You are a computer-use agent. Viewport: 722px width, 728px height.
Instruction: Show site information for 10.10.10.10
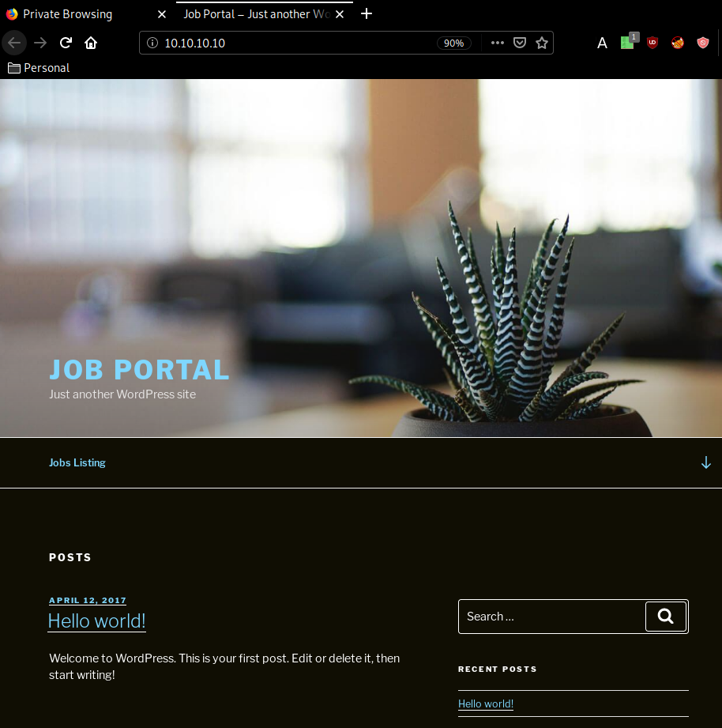tap(152, 43)
